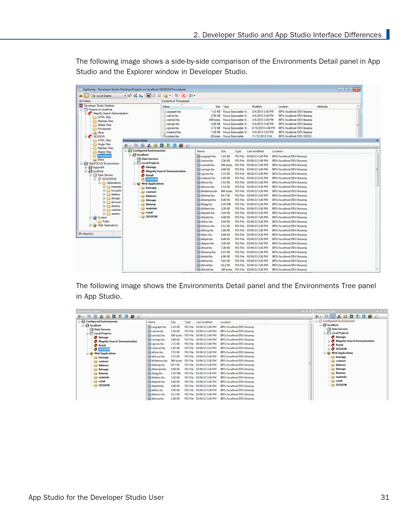The height and width of the screenshot is (532, 418).
Task: Click the Maintain (M) filter icon in bottom Environments Detail toolbar
Action: (x=114, y=316)
